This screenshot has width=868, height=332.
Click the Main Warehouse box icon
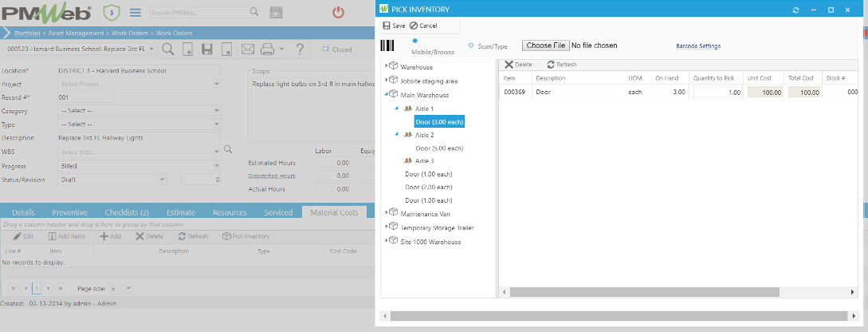pos(394,95)
